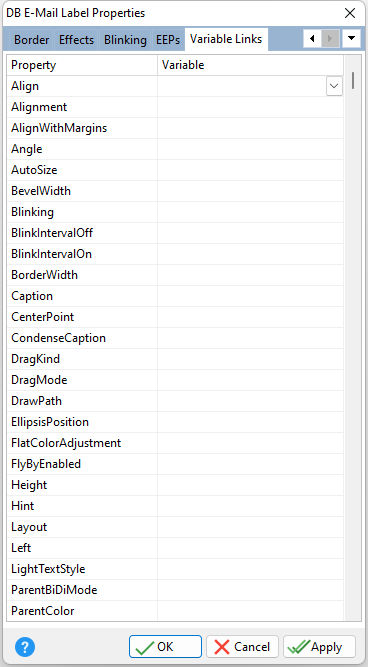Go to the EEPs tab
The image size is (368, 667).
pyautogui.click(x=168, y=40)
